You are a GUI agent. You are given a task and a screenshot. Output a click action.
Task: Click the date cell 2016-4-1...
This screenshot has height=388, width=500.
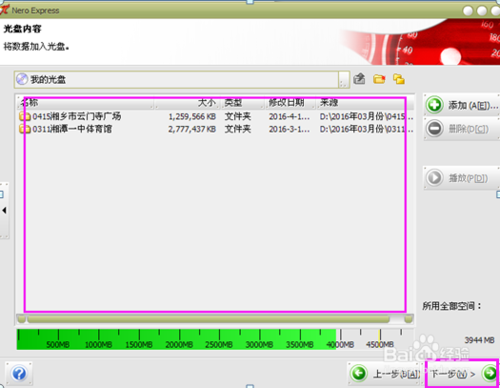pos(289,117)
